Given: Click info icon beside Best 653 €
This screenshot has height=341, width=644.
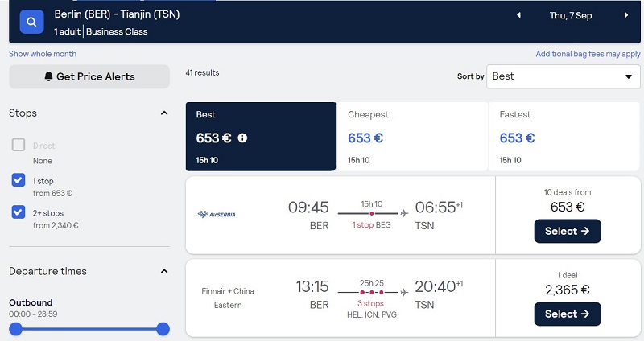Looking at the screenshot, I should click(x=242, y=138).
